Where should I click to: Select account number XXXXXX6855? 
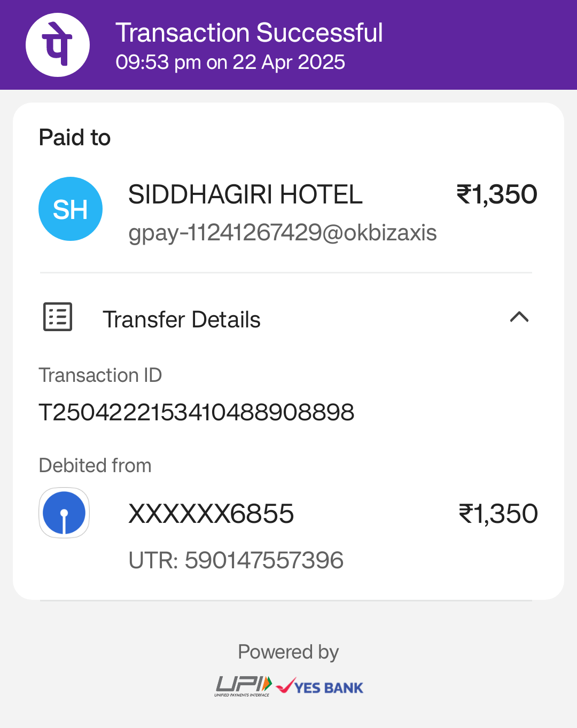click(x=211, y=514)
